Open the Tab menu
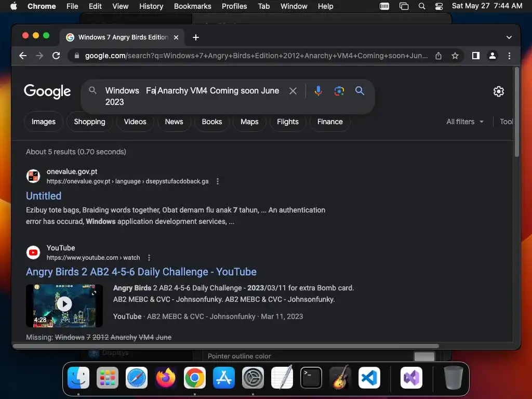Screen dimensions: 532x399 pyautogui.click(x=263, y=6)
